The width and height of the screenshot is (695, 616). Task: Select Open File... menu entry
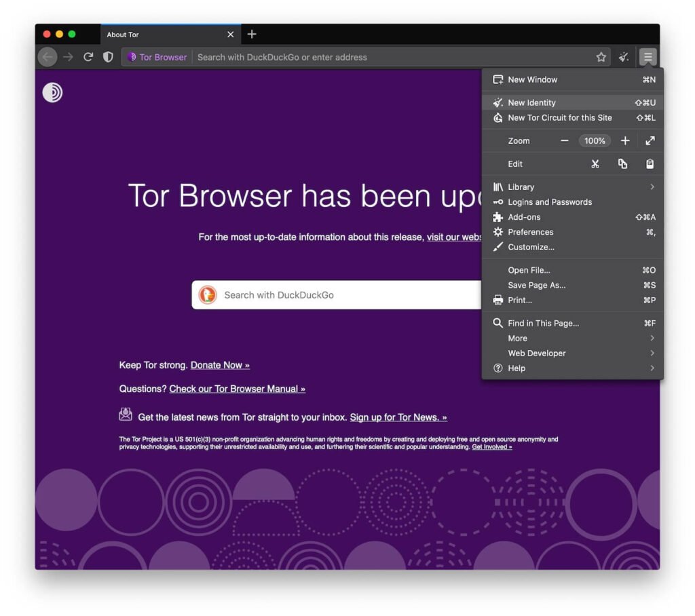pos(573,270)
